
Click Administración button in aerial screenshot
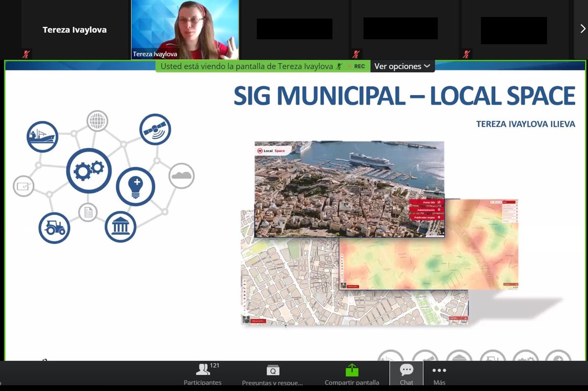(x=426, y=210)
